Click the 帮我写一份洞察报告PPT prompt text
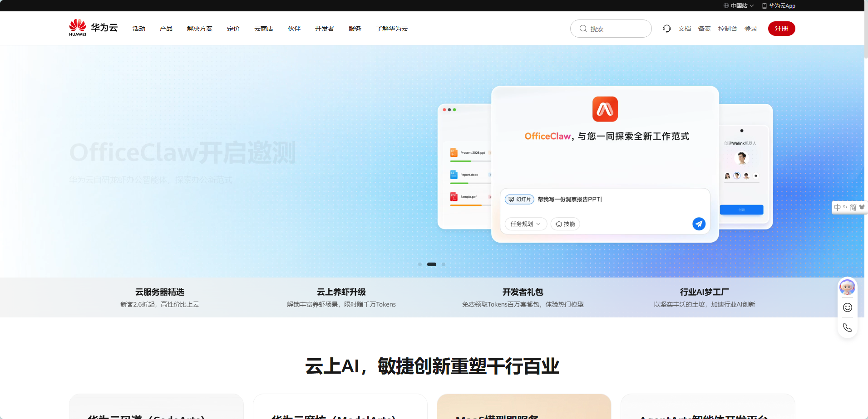The width and height of the screenshot is (868, 419). click(570, 199)
